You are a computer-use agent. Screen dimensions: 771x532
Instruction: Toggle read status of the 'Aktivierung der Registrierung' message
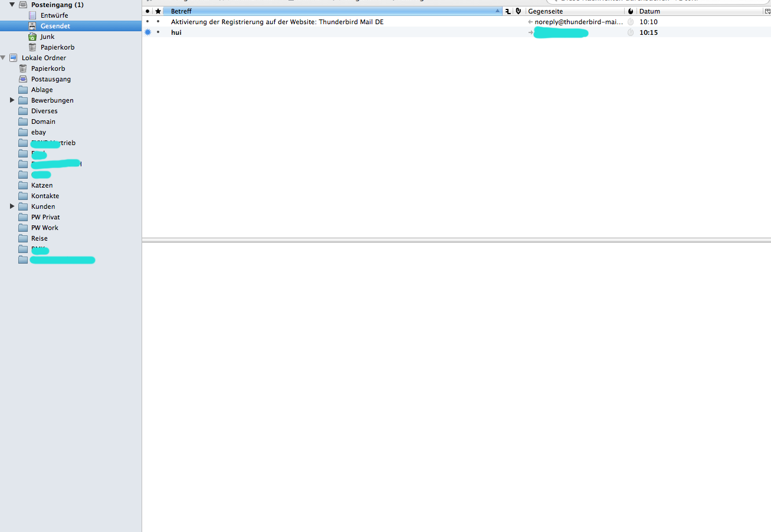[147, 22]
